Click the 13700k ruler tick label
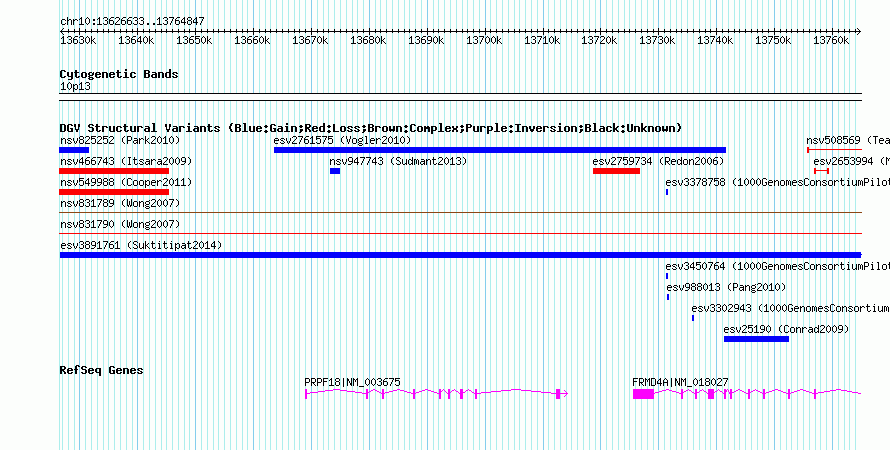Image resolution: width=890 pixels, height=450 pixels. 483,41
